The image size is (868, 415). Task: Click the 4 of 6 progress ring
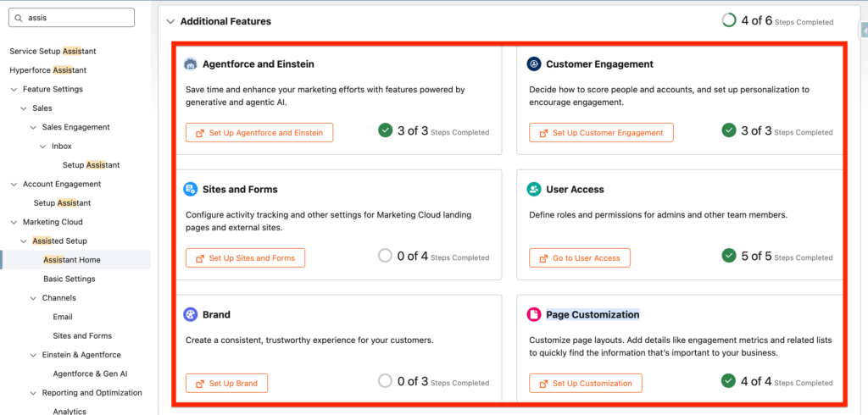pos(729,20)
